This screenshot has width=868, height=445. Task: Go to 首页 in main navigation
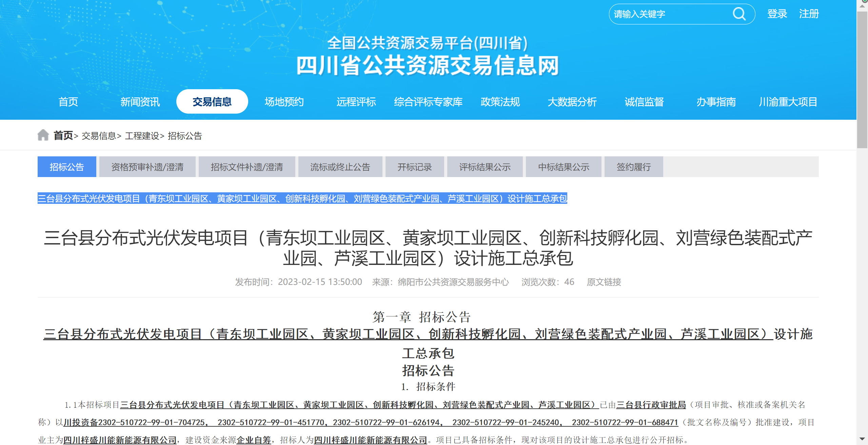68,102
